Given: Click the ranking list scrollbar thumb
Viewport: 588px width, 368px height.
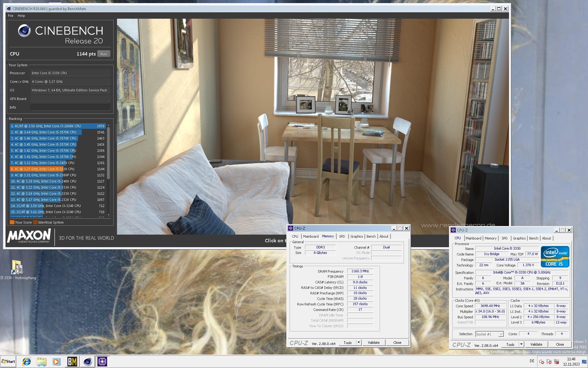Looking at the screenshot, I should [x=108, y=153].
